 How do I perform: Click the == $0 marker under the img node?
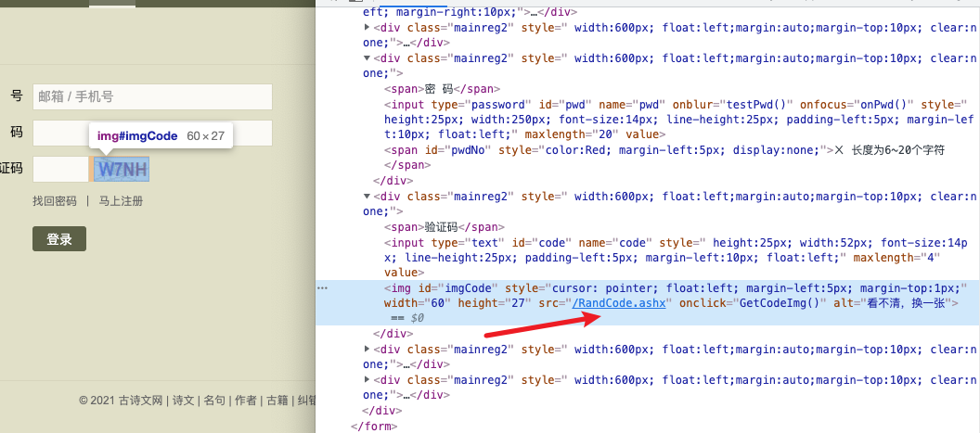[406, 318]
